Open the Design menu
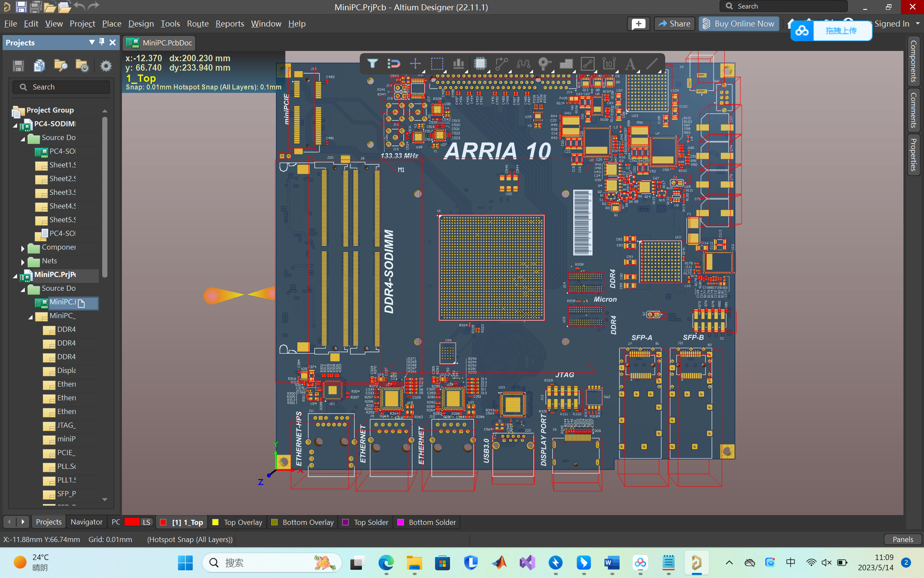Viewport: 924px width, 578px height. click(141, 24)
